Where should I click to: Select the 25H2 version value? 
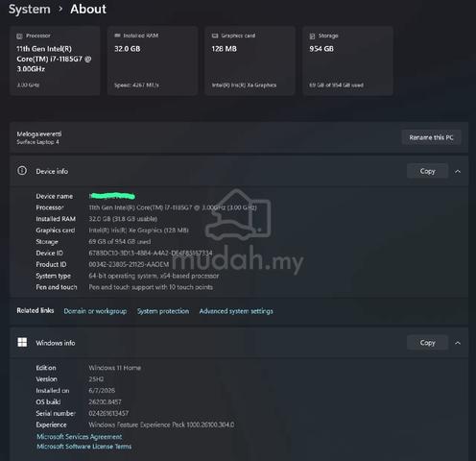96,379
